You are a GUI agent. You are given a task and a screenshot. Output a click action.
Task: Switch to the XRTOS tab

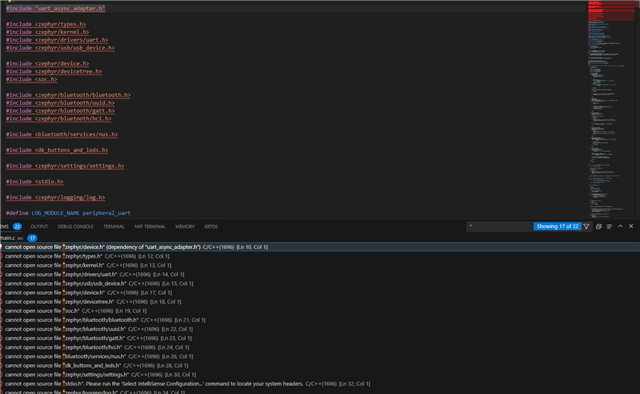(211, 227)
